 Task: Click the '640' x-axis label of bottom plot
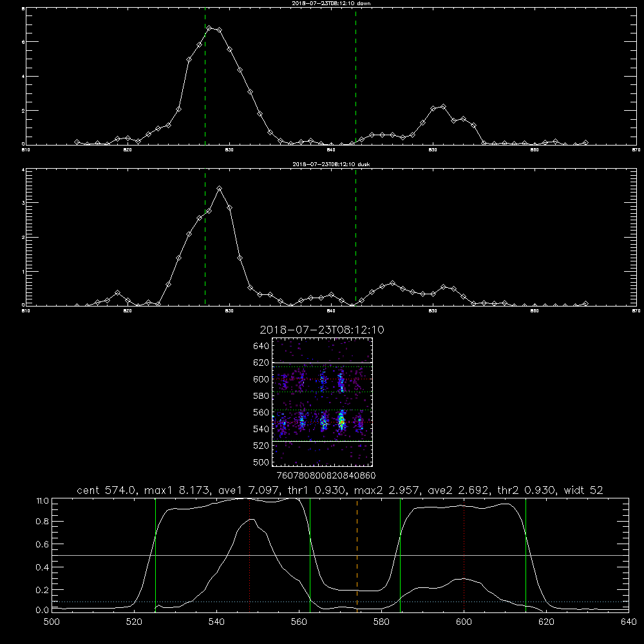(x=629, y=621)
